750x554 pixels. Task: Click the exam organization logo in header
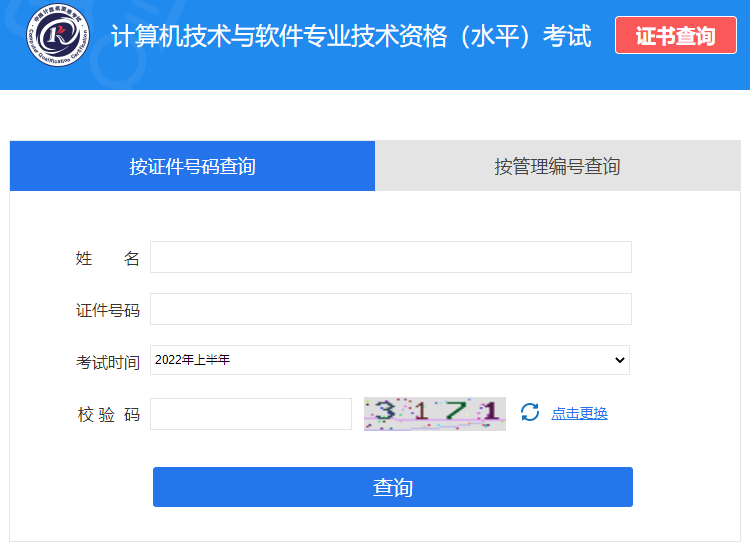(x=57, y=38)
